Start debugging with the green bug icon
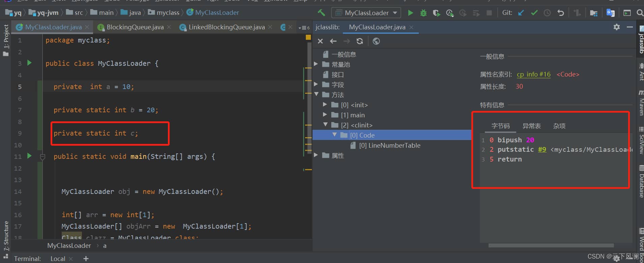The height and width of the screenshot is (263, 644). coord(423,13)
